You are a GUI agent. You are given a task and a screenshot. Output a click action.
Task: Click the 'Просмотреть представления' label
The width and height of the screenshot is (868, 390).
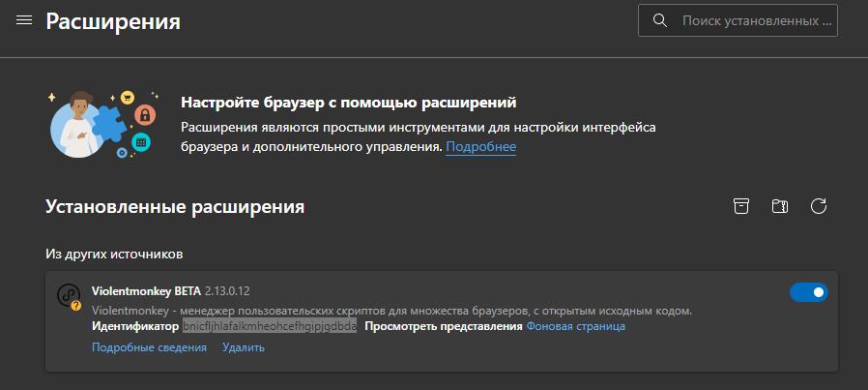click(x=444, y=326)
